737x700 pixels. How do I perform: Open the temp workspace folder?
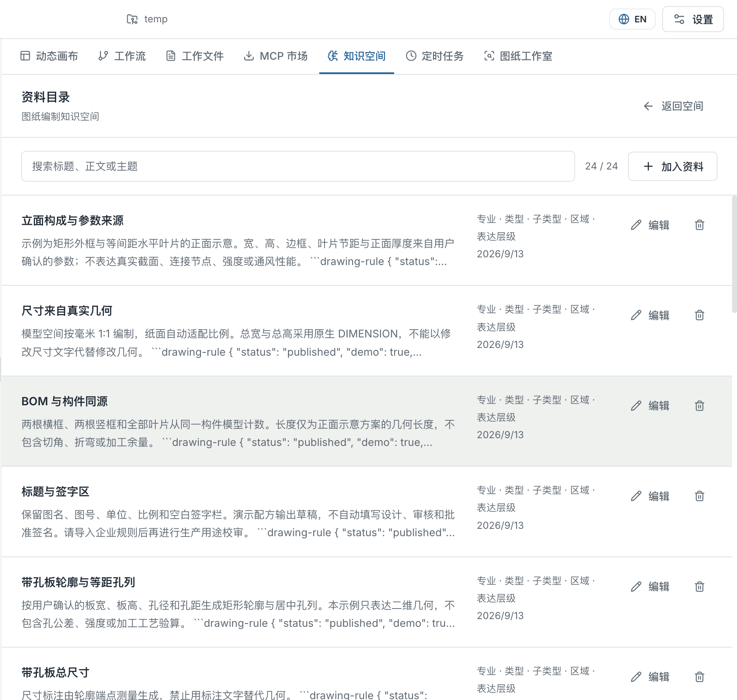[147, 19]
